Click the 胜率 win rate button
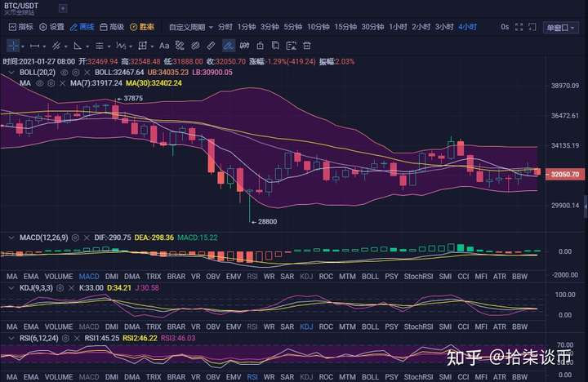 142,27
